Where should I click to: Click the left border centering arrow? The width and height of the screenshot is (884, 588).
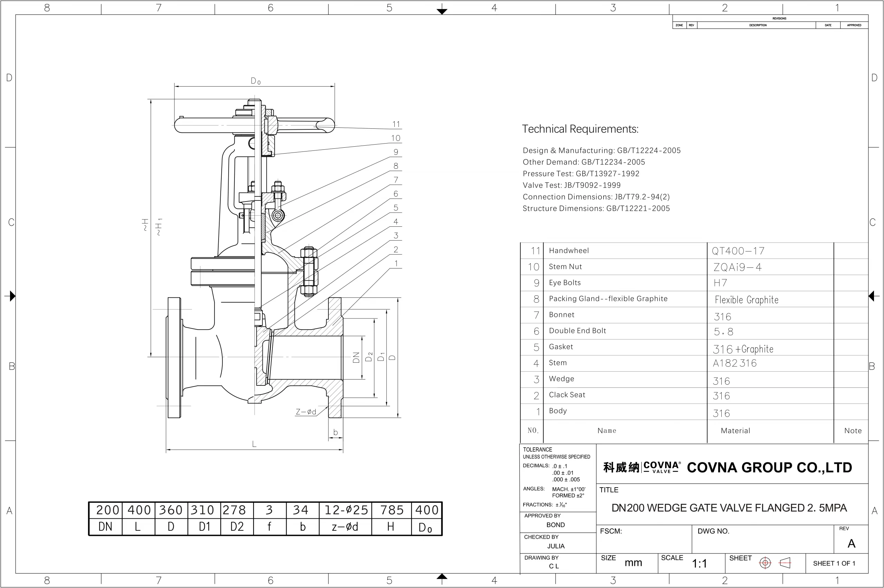pyautogui.click(x=12, y=296)
